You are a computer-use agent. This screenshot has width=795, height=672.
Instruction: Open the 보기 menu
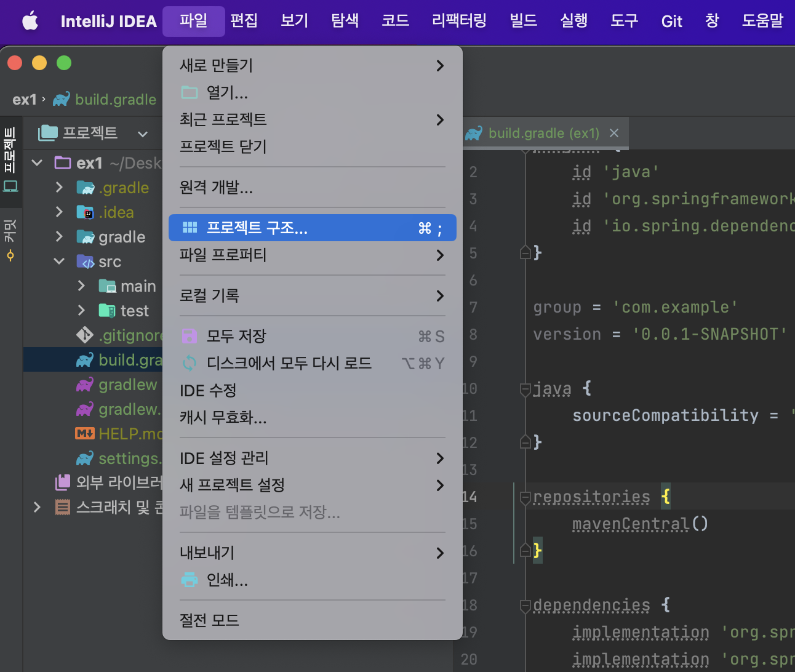[x=294, y=21]
